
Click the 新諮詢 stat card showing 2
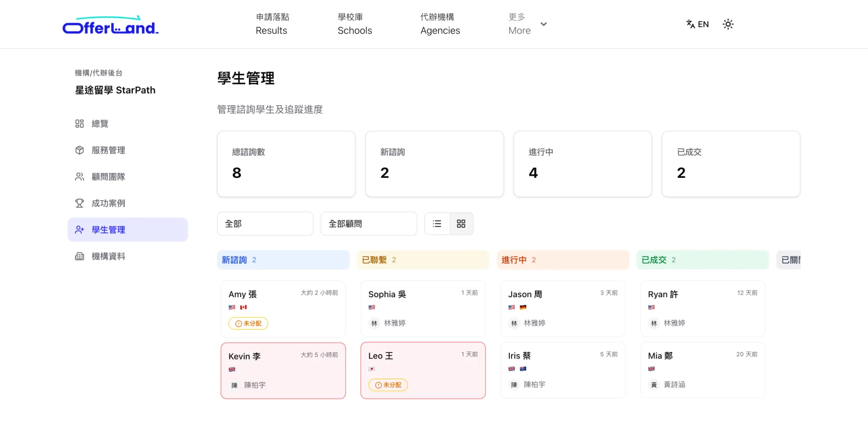click(x=435, y=164)
